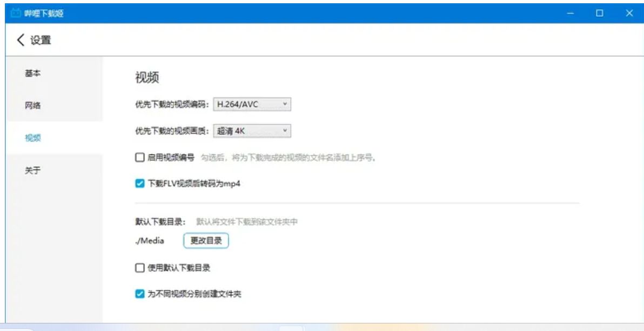This screenshot has height=331, width=644.
Task: Click the app logo in the title bar
Action: click(16, 13)
